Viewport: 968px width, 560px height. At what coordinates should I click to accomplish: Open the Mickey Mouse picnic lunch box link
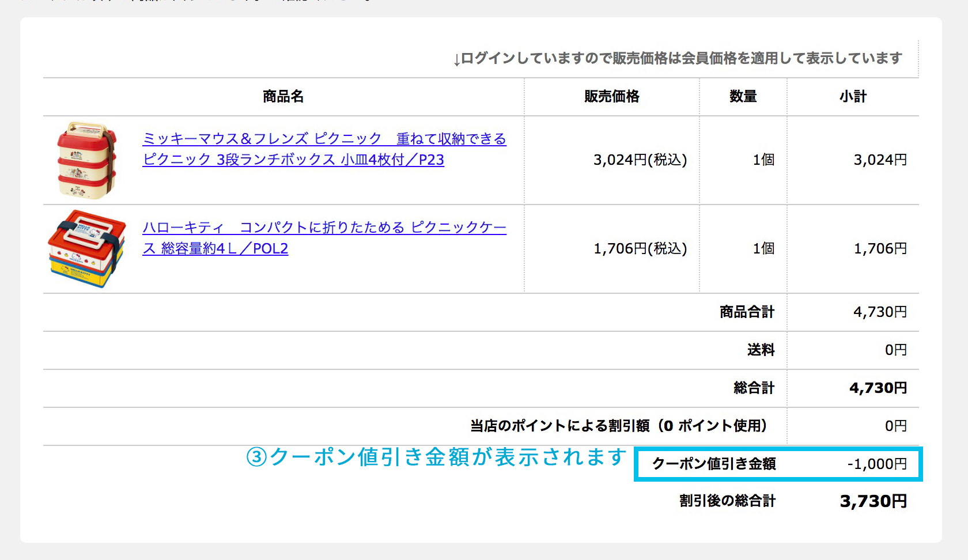tap(324, 149)
